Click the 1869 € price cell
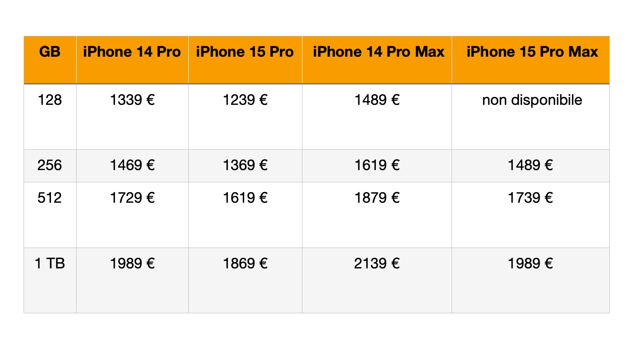Viewport: 644px width, 341px height. click(245, 263)
